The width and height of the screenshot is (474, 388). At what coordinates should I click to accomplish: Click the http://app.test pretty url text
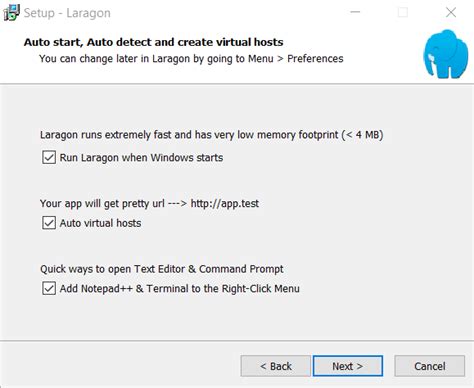[225, 203]
